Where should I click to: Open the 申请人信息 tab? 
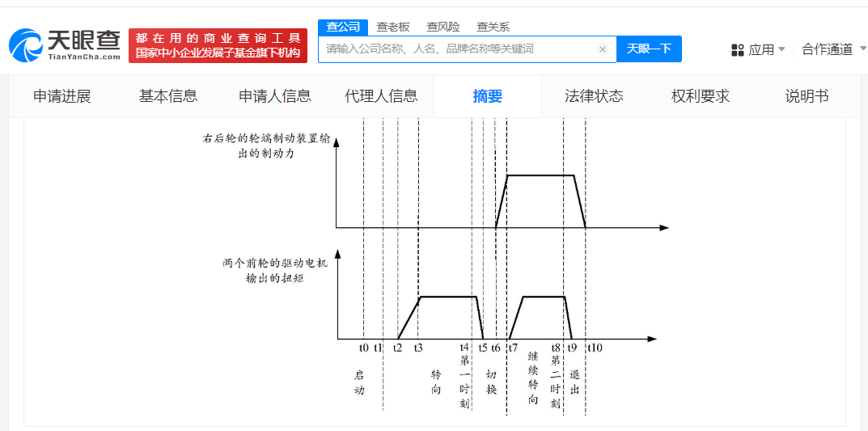coord(274,96)
